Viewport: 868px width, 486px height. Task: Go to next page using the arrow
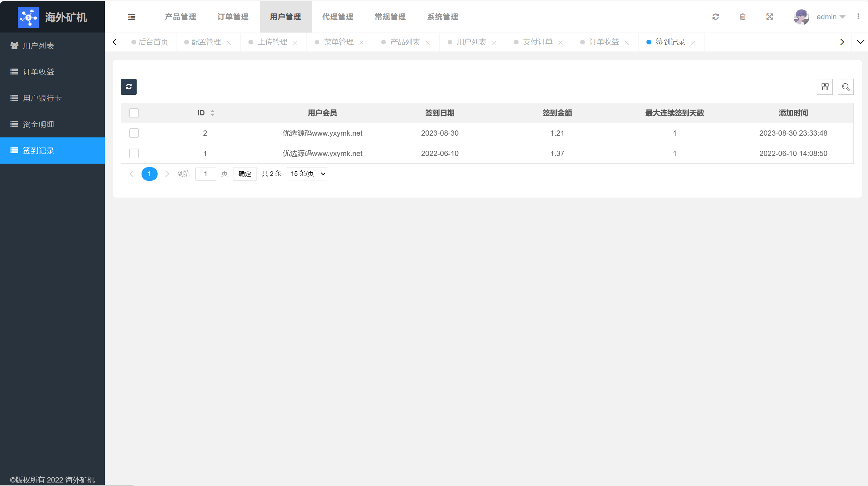167,174
